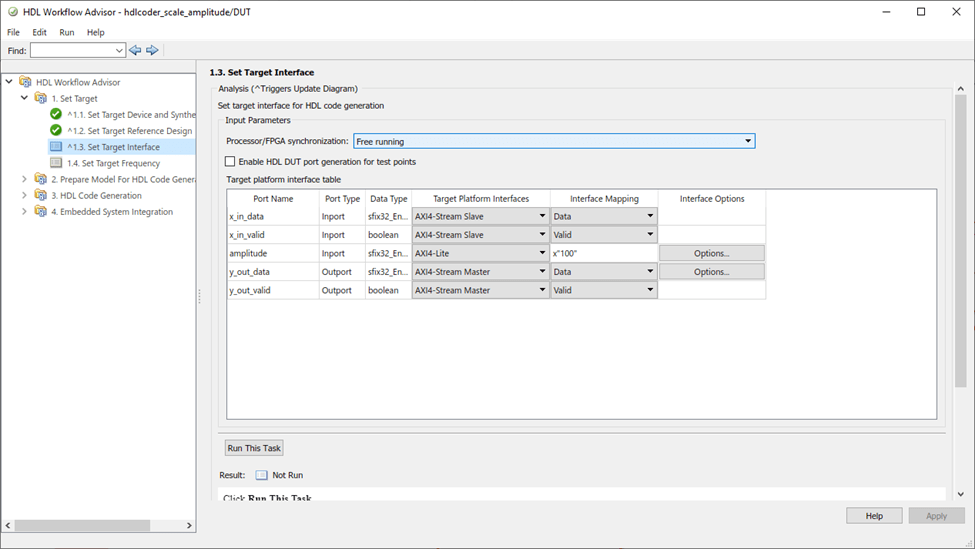This screenshot has height=549, width=975.
Task: Expand the Prepare Model For HDL Code node
Action: 25,179
